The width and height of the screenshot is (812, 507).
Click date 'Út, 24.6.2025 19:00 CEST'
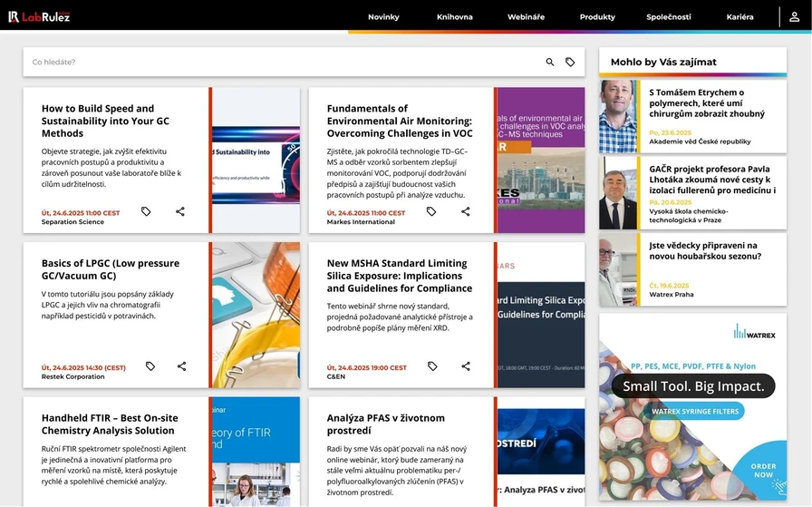[x=367, y=368]
